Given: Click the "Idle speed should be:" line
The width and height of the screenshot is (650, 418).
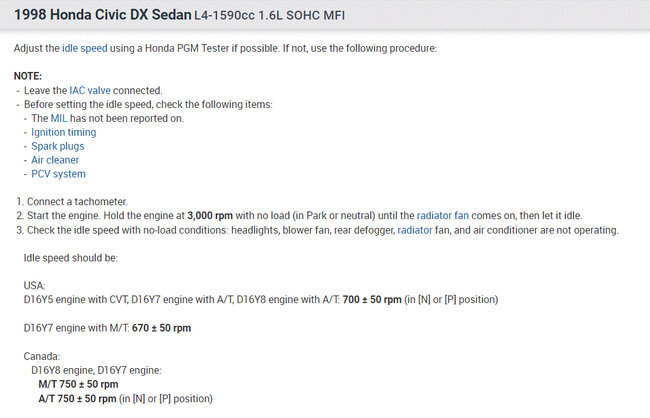Looking at the screenshot, I should coord(71,258).
